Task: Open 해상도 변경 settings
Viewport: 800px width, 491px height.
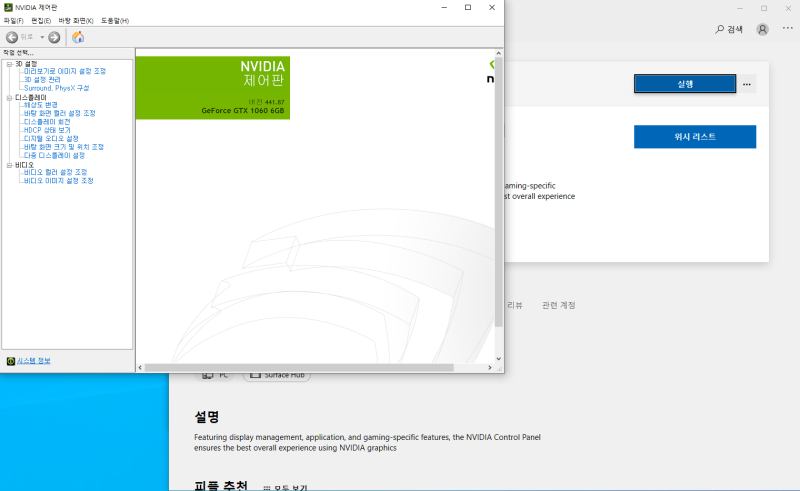Action: [41, 105]
